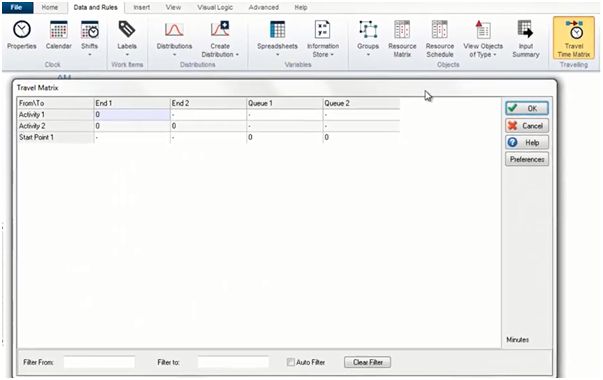This screenshot has height=380, width=603.
Task: Open the Help ribbon tab
Action: [300, 7]
